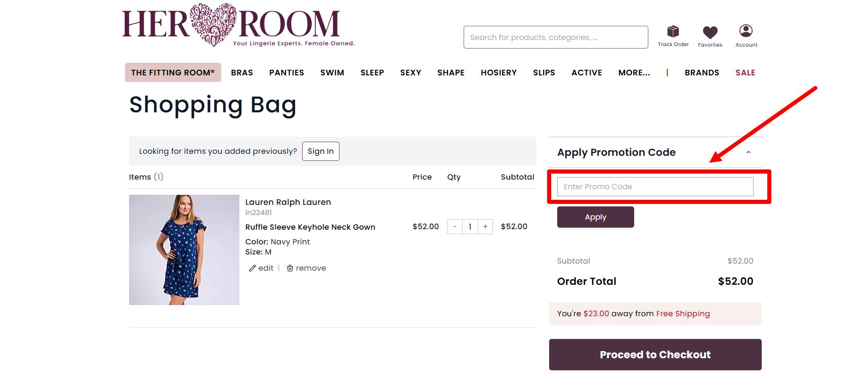Open the SLEEP category tab
The width and height of the screenshot is (868, 385).
(372, 72)
